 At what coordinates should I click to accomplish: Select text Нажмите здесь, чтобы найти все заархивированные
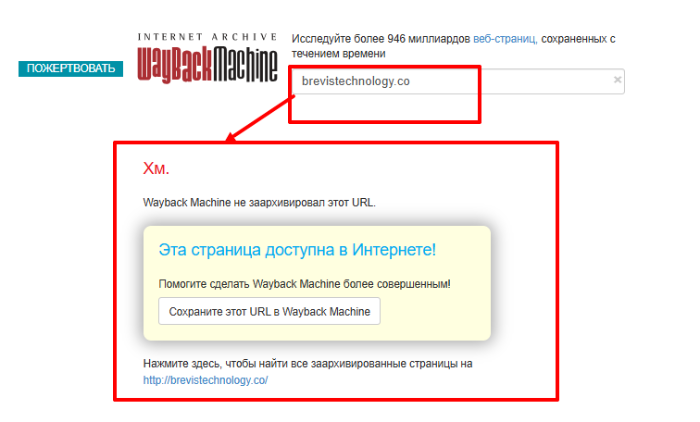pos(275,364)
